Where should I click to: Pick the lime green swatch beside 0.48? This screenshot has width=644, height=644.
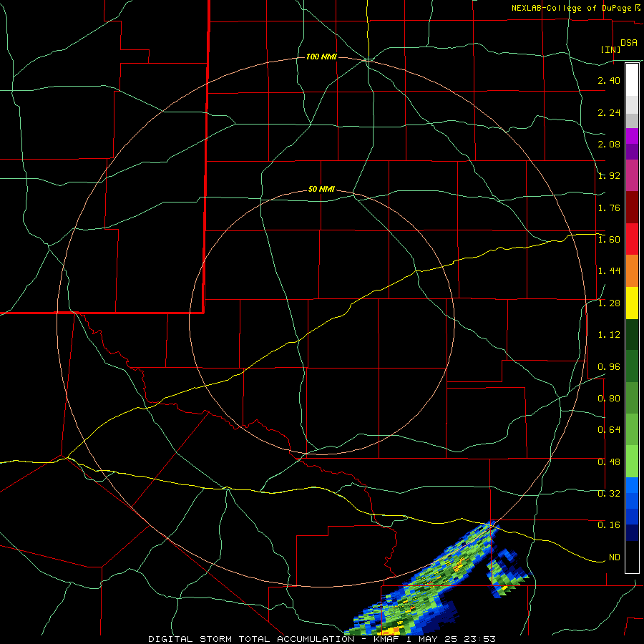pyautogui.click(x=632, y=462)
